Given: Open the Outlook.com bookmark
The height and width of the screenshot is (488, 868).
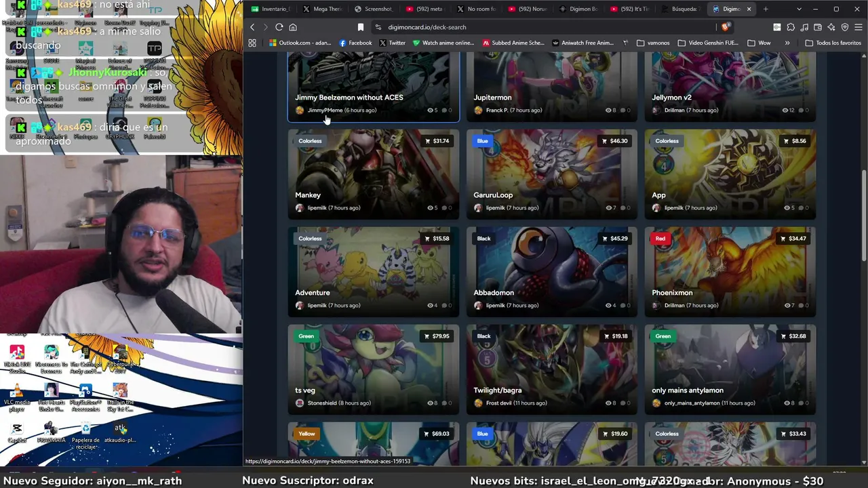Looking at the screenshot, I should click(300, 43).
